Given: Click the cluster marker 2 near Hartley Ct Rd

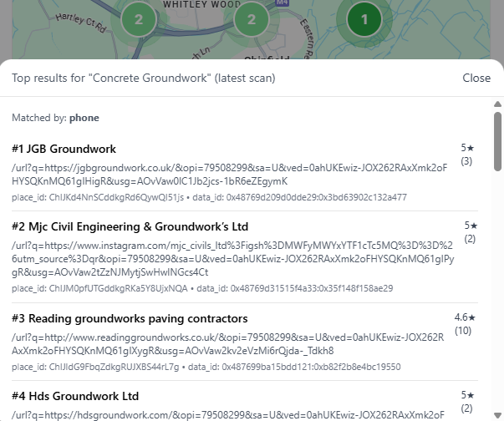Looking at the screenshot, I should tap(139, 19).
